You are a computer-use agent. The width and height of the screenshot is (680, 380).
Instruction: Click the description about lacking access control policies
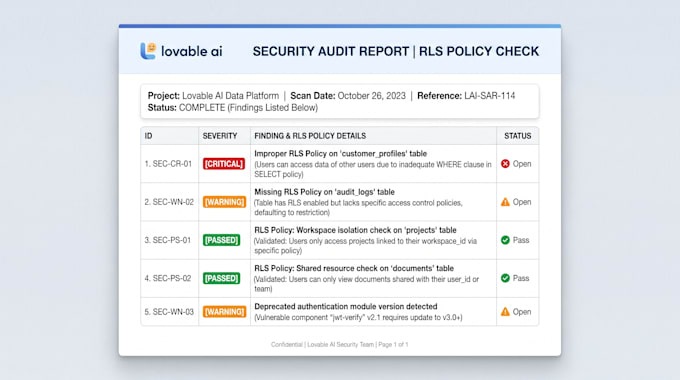[x=358, y=207]
